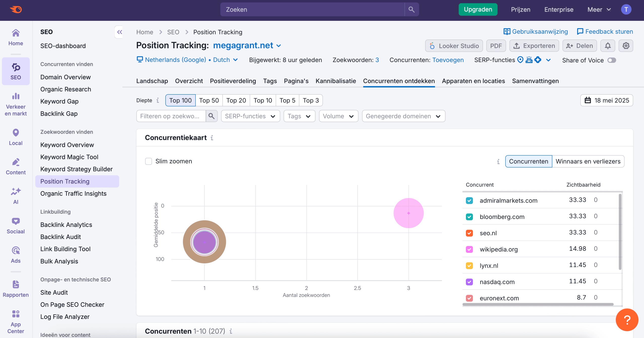Toggle the Share of Voice switch
This screenshot has height=338, width=644.
(x=612, y=60)
